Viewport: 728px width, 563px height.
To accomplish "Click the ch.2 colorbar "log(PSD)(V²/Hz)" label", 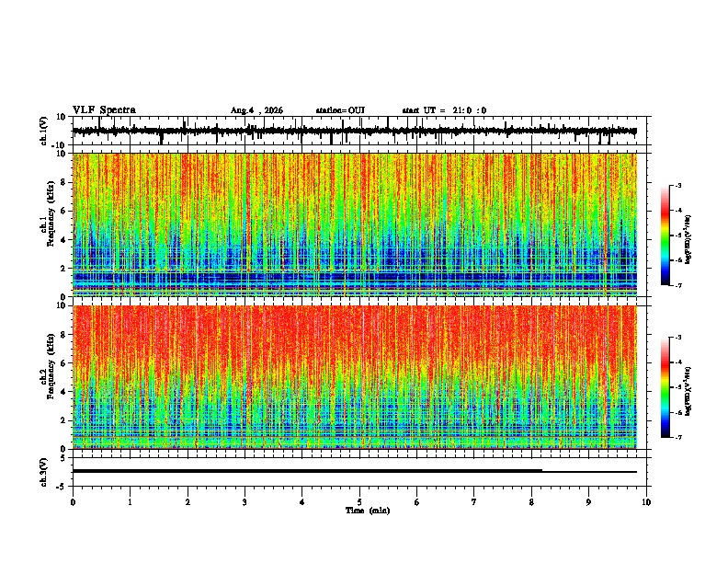I will 688,391.
